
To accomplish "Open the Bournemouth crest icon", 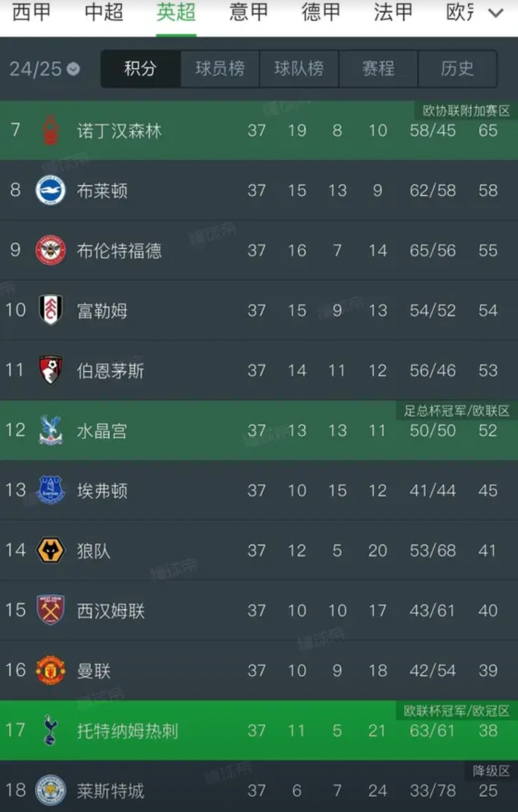I will [50, 370].
